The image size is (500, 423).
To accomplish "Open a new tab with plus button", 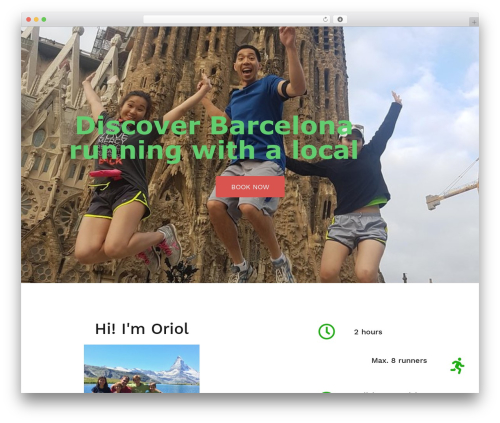I will point(474,22).
